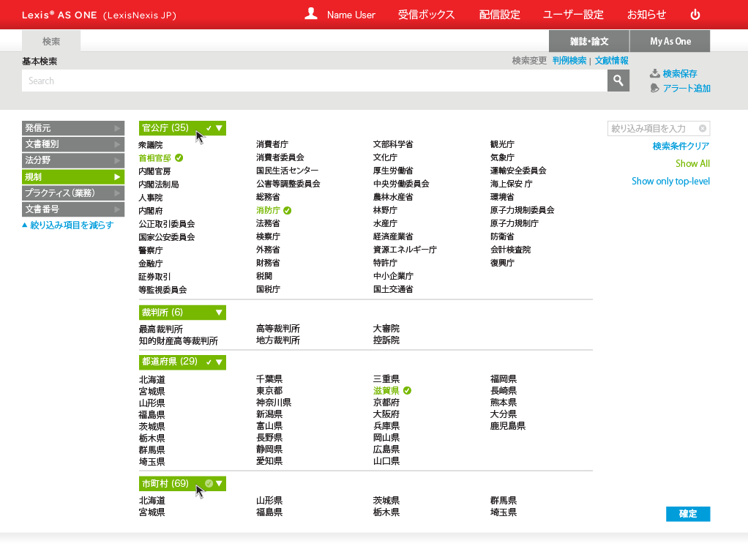Select the 規制 filter category
748x560 pixels.
(x=73, y=177)
